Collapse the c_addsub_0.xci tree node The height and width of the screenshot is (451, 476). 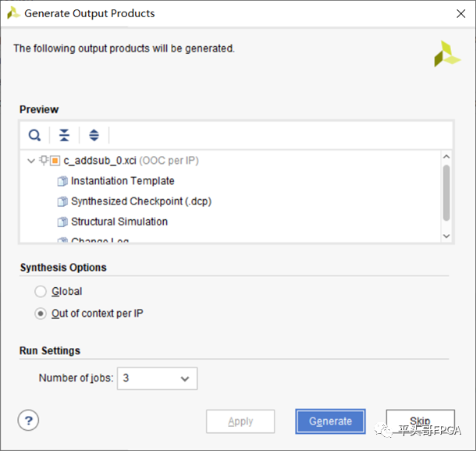pyautogui.click(x=30, y=161)
